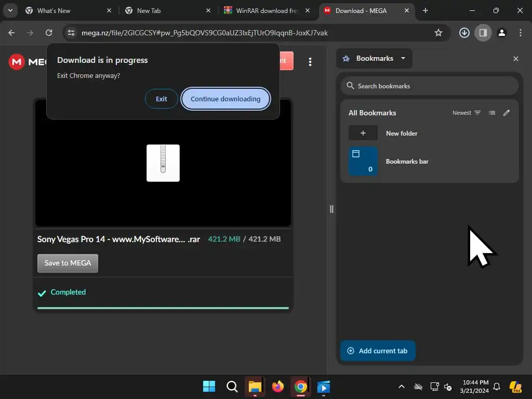This screenshot has height=399, width=532.
Task: Click the file name Sony Vegas Pro 14
Action: coord(119,239)
